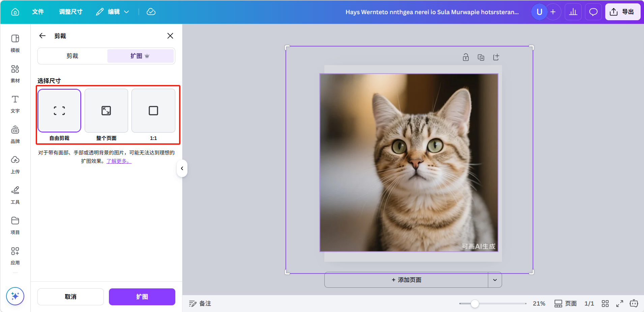644x312 pixels.
Task: Select the 1:1 square ratio option
Action: (x=153, y=111)
